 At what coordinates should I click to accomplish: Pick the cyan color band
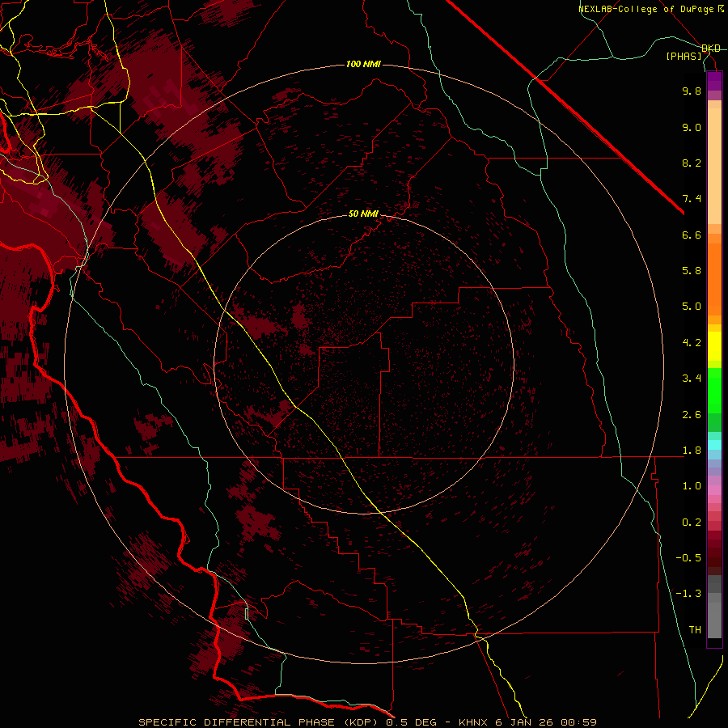point(714,445)
